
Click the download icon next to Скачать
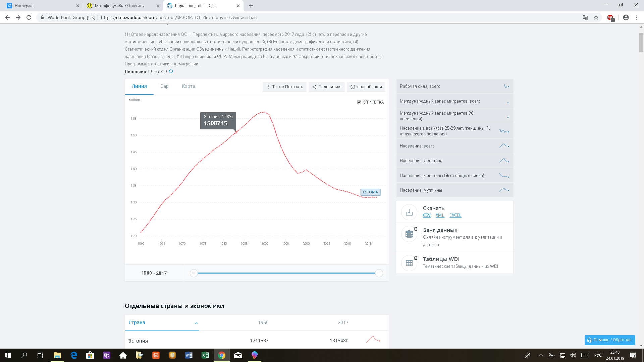(409, 212)
